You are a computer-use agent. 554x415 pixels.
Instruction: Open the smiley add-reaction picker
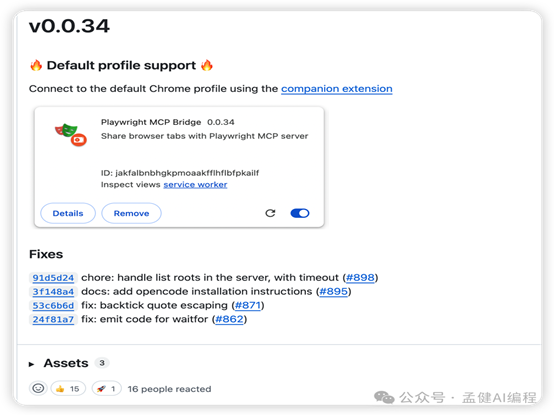click(38, 389)
